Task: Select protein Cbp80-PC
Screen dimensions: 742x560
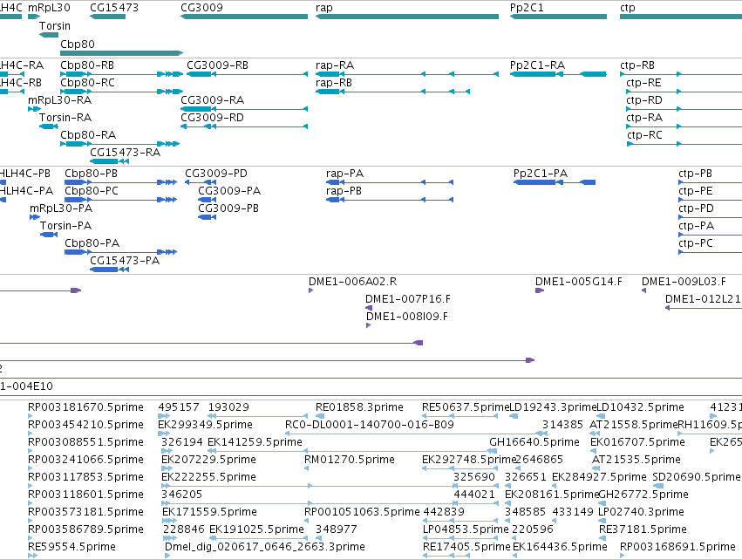Action: click(92, 191)
